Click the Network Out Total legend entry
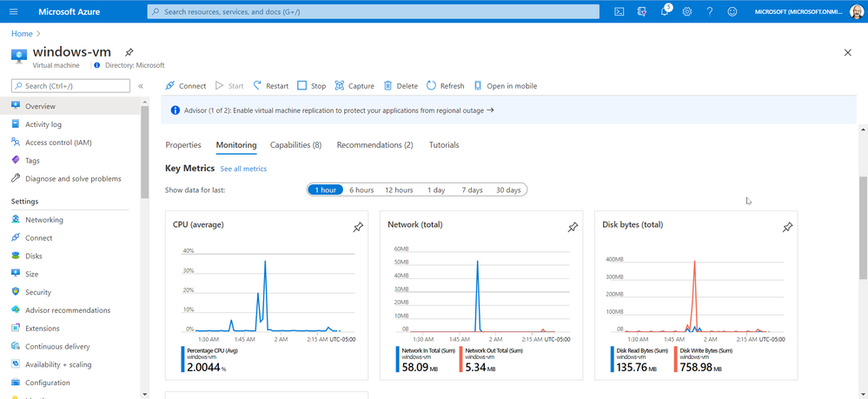868x399 pixels. (490, 360)
